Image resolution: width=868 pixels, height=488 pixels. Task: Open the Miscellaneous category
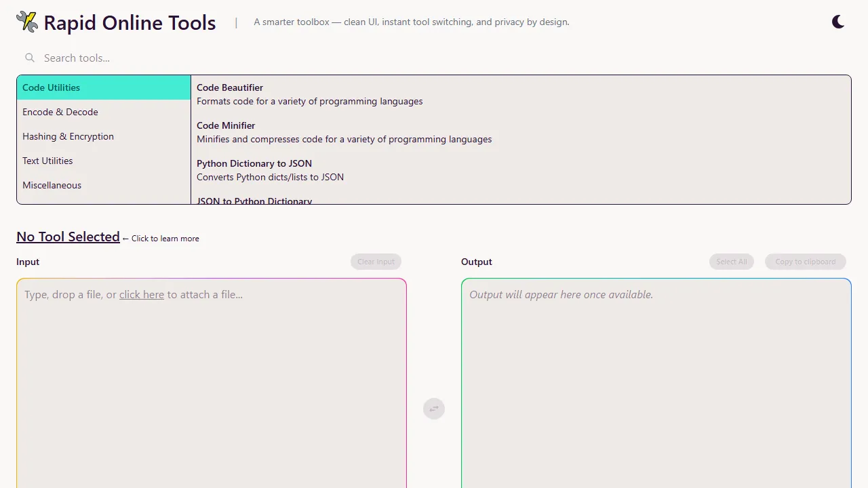(52, 185)
